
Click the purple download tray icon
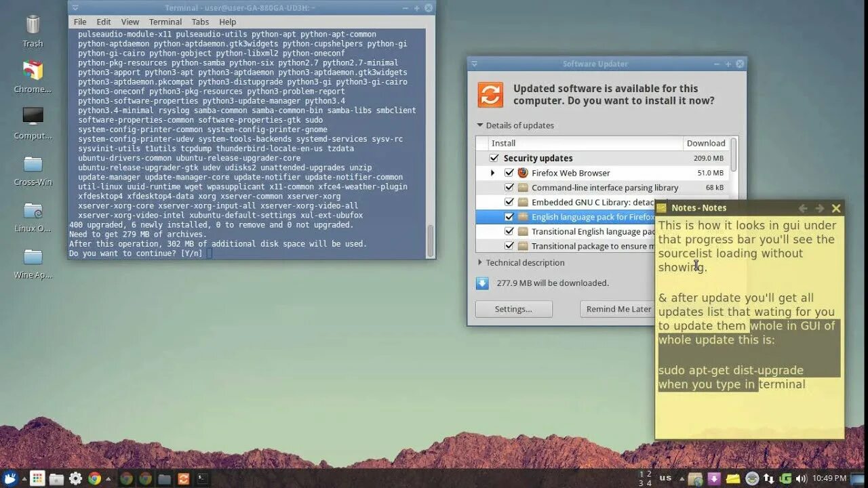pyautogui.click(x=714, y=479)
